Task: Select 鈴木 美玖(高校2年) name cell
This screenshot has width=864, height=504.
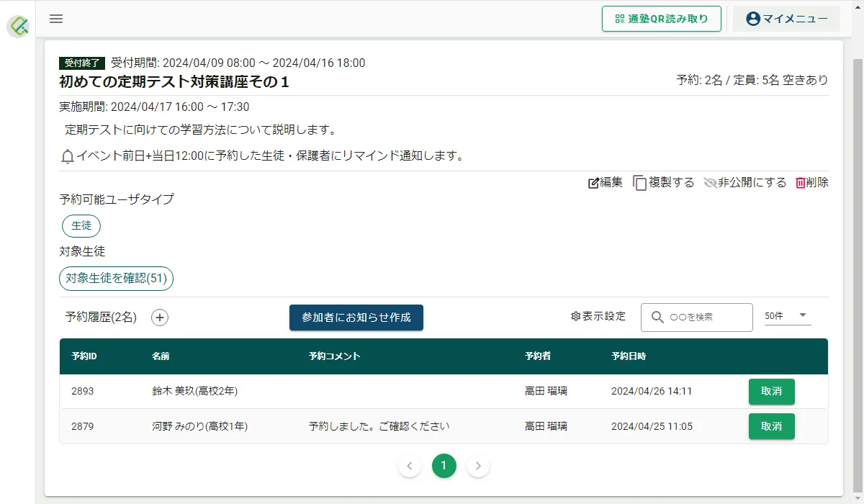Action: [x=195, y=392]
